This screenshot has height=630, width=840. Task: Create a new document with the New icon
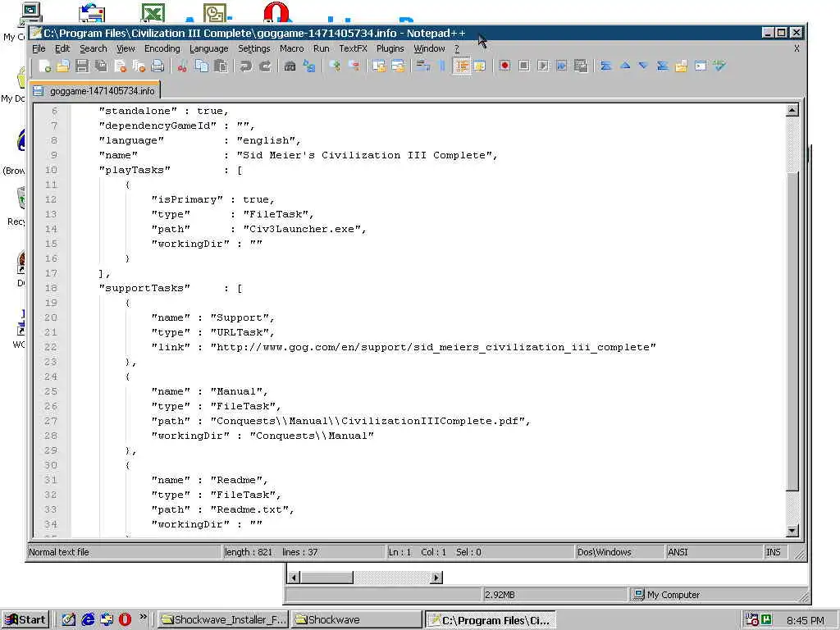[45, 66]
